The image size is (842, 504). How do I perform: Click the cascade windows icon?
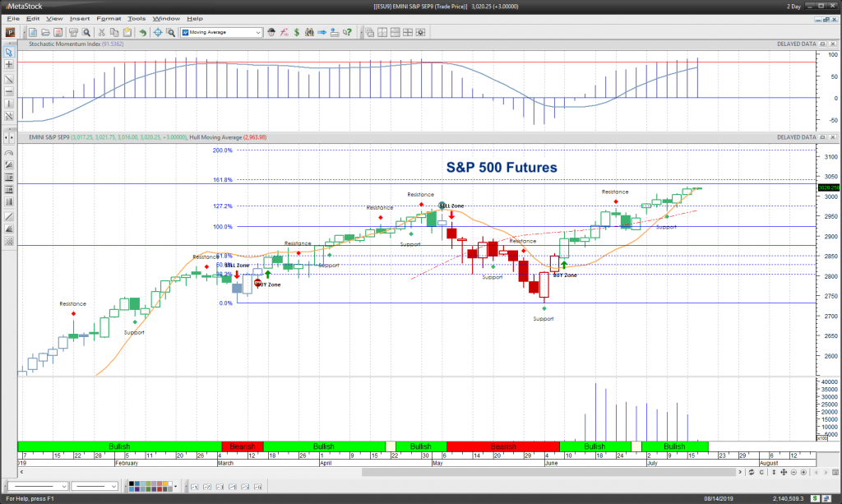tap(370, 32)
